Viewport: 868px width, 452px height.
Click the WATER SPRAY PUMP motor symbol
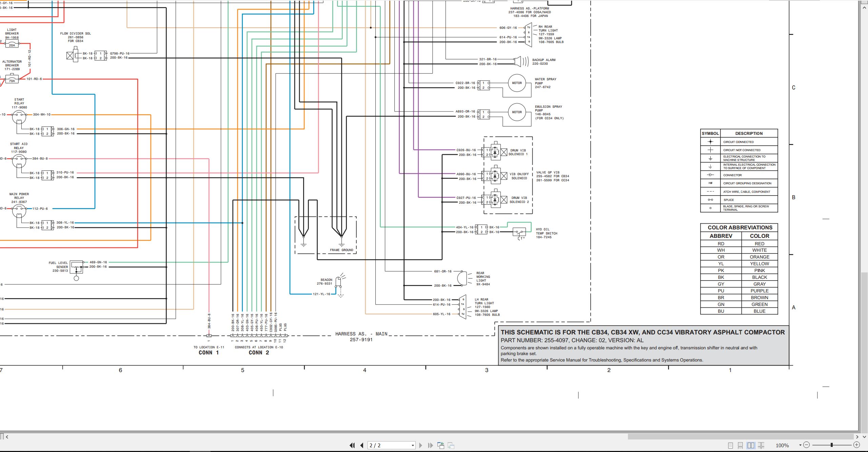coord(517,83)
